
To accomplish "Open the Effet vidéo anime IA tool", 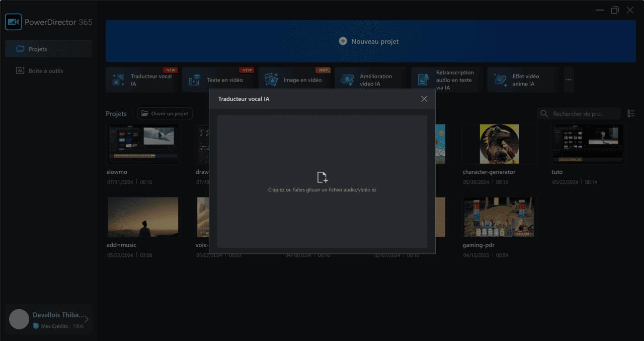I will click(524, 80).
